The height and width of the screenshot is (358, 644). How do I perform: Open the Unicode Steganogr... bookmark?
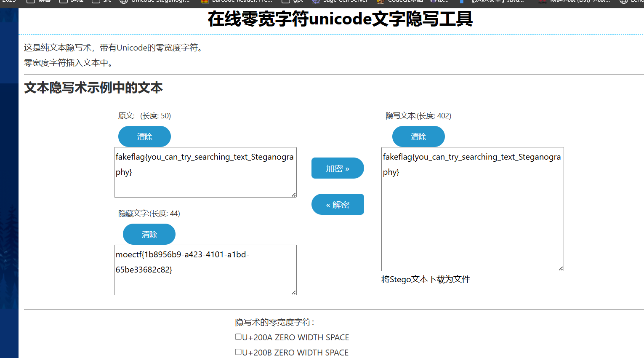(x=155, y=1)
